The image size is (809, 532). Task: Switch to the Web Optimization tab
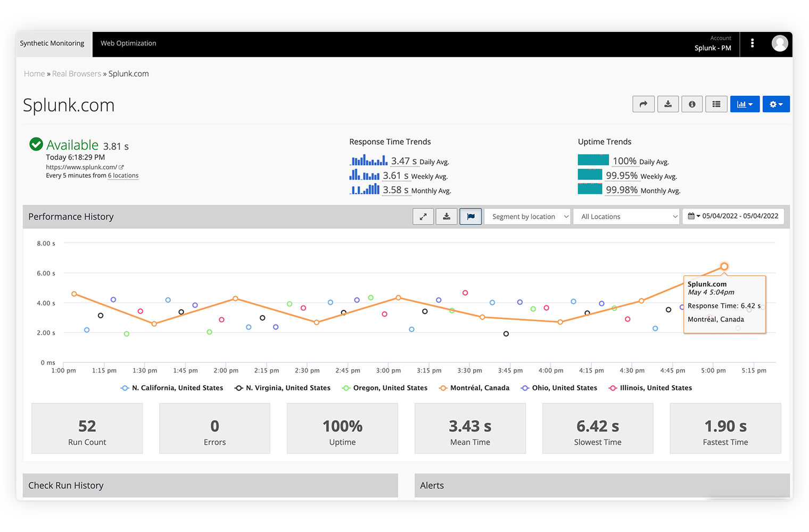(x=128, y=44)
